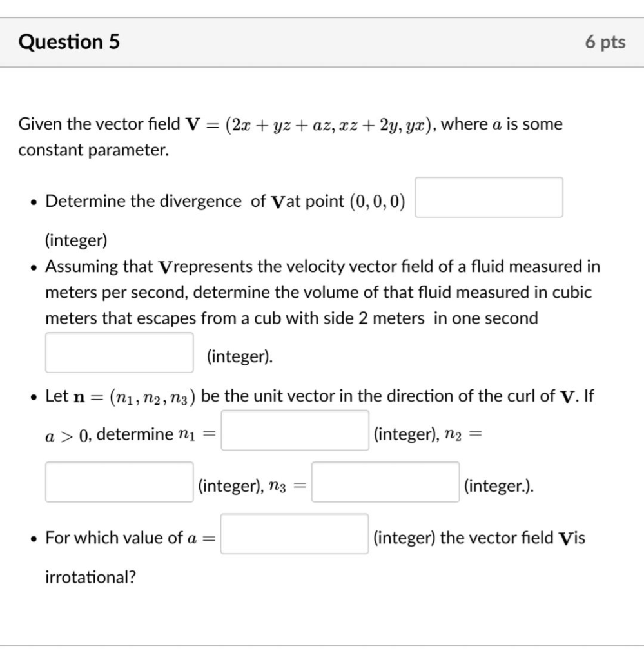Click the n3 answer input field
Viewport: 644px width, 660px height.
384,483
